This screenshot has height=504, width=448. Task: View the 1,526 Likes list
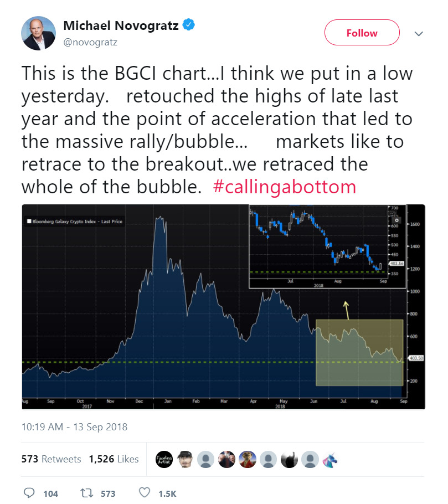pyautogui.click(x=114, y=459)
